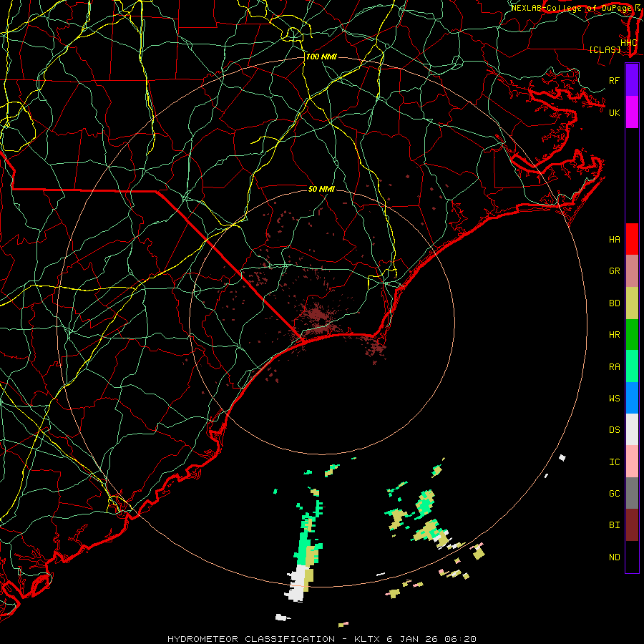
Task: Click the 'GR' legend label
Action: pos(614,271)
